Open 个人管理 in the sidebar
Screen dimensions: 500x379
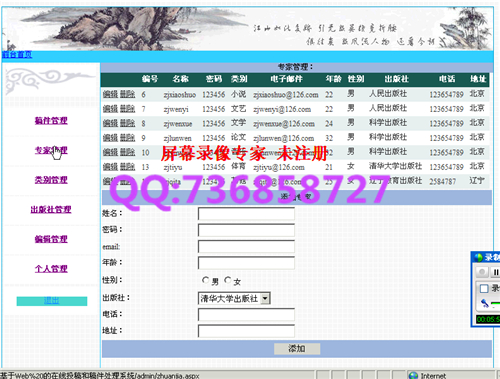51,268
